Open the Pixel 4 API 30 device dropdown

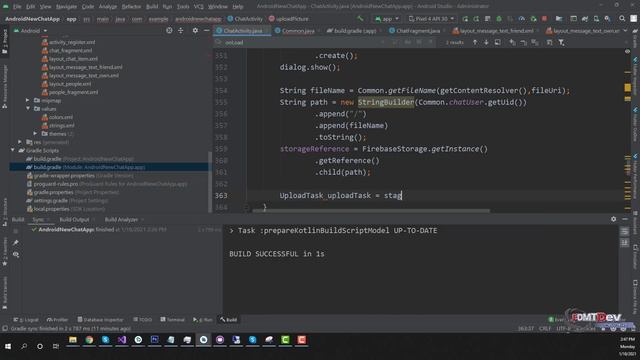point(431,19)
